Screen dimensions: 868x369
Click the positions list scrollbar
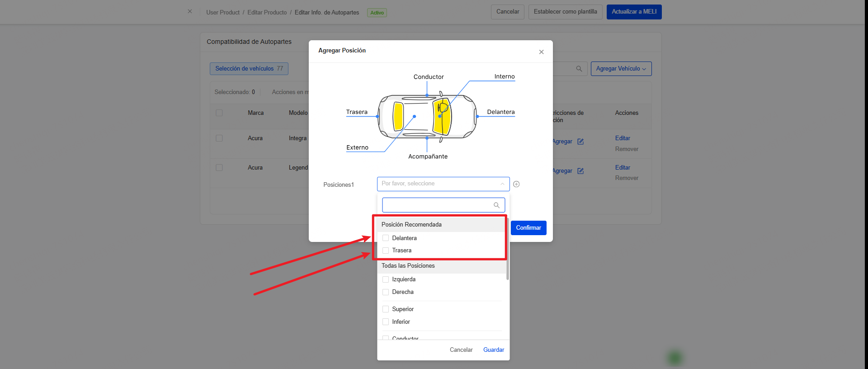[x=508, y=253]
